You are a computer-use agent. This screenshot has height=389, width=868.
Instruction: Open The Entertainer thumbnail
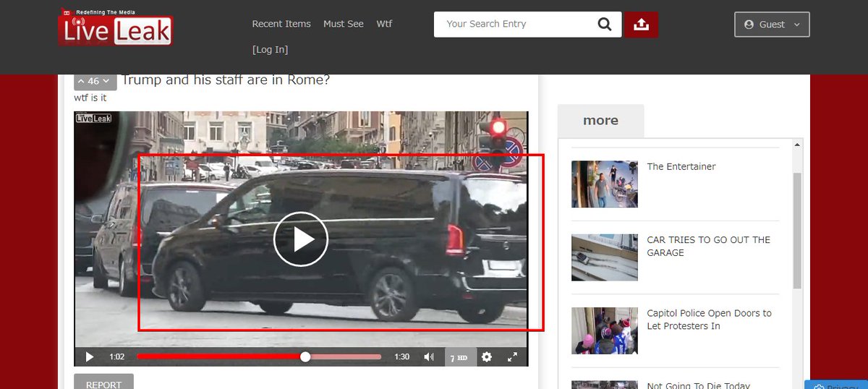click(x=605, y=184)
